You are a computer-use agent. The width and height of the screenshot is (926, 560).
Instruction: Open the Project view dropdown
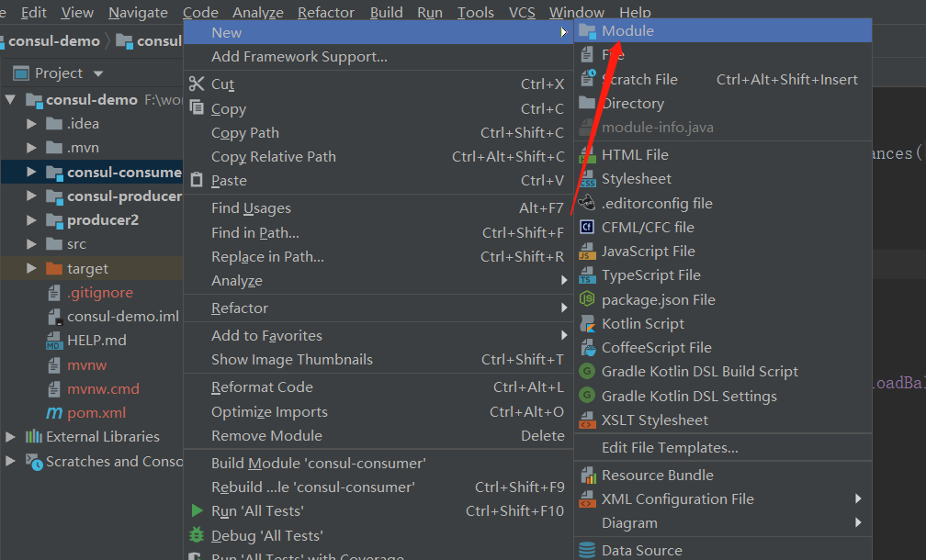pyautogui.click(x=98, y=73)
